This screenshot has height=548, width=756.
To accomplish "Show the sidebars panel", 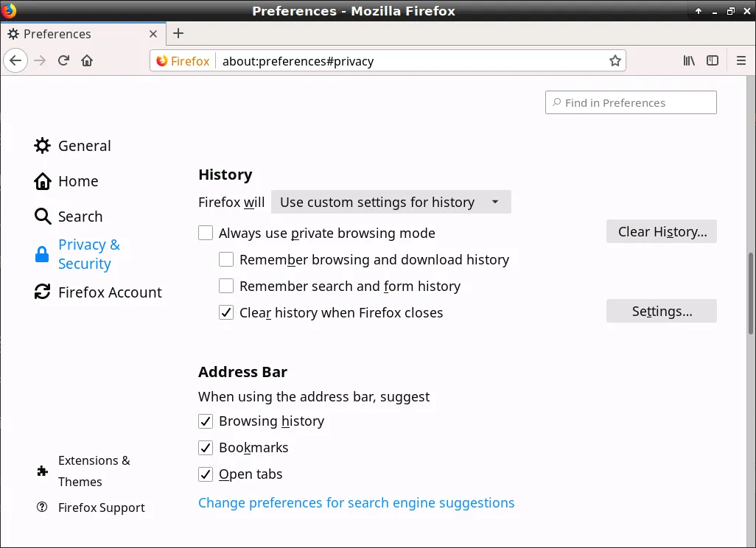I will [713, 60].
